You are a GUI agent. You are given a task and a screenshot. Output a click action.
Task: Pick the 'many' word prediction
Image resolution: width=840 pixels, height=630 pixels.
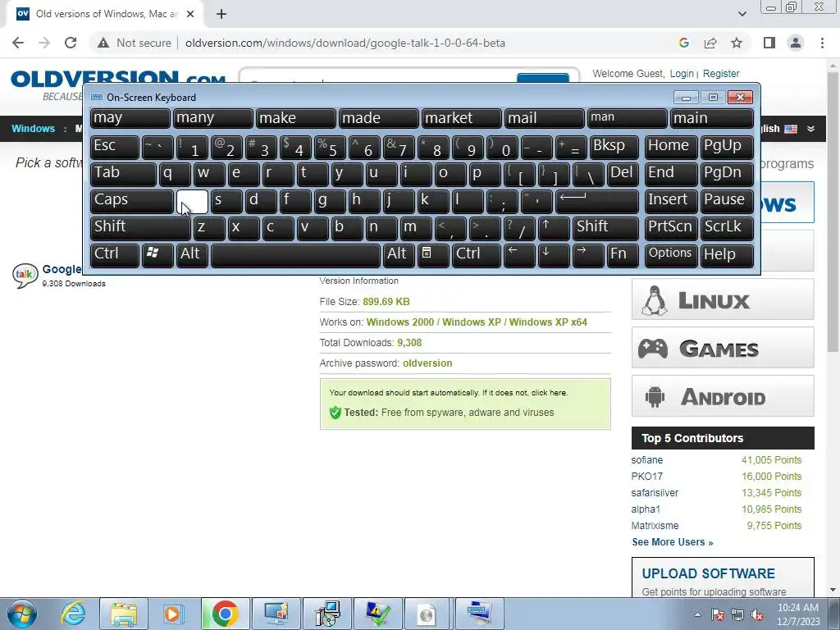click(x=212, y=119)
